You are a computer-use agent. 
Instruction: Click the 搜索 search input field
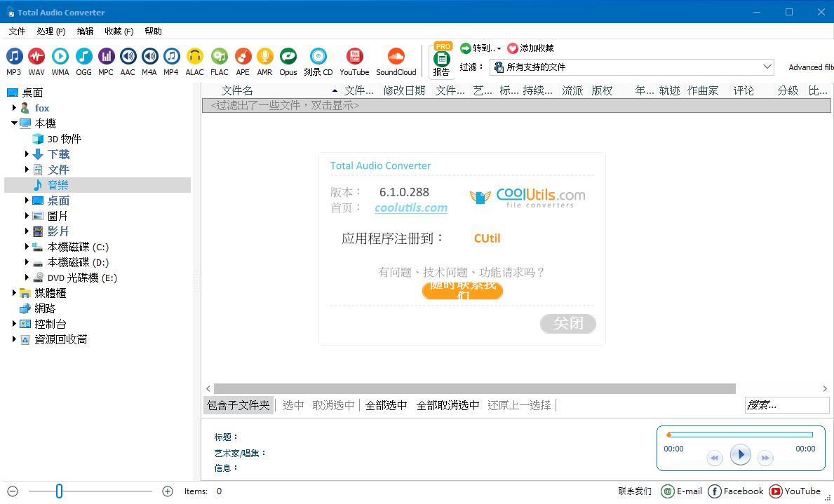click(786, 405)
